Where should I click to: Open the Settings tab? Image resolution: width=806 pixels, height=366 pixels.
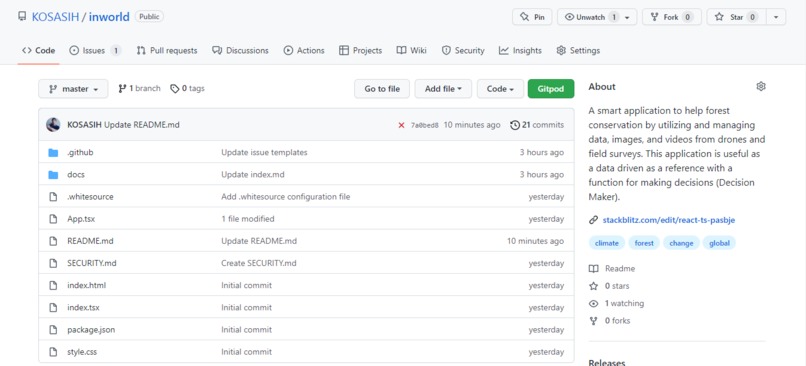pyautogui.click(x=578, y=50)
